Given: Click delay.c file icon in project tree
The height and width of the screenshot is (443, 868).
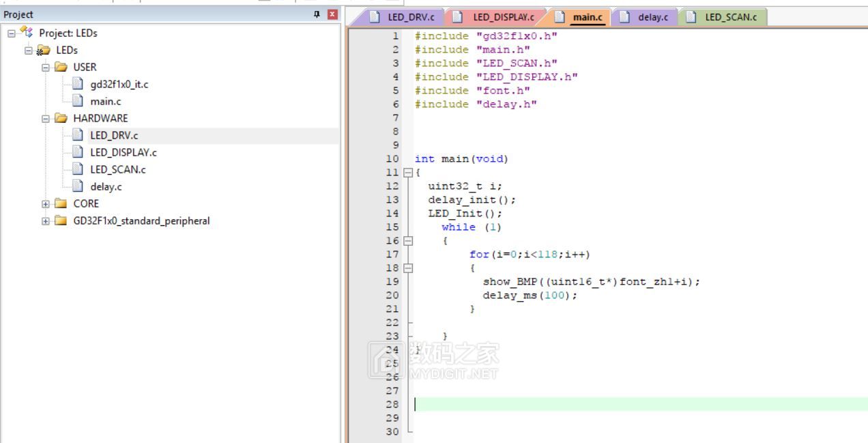Looking at the screenshot, I should (78, 186).
